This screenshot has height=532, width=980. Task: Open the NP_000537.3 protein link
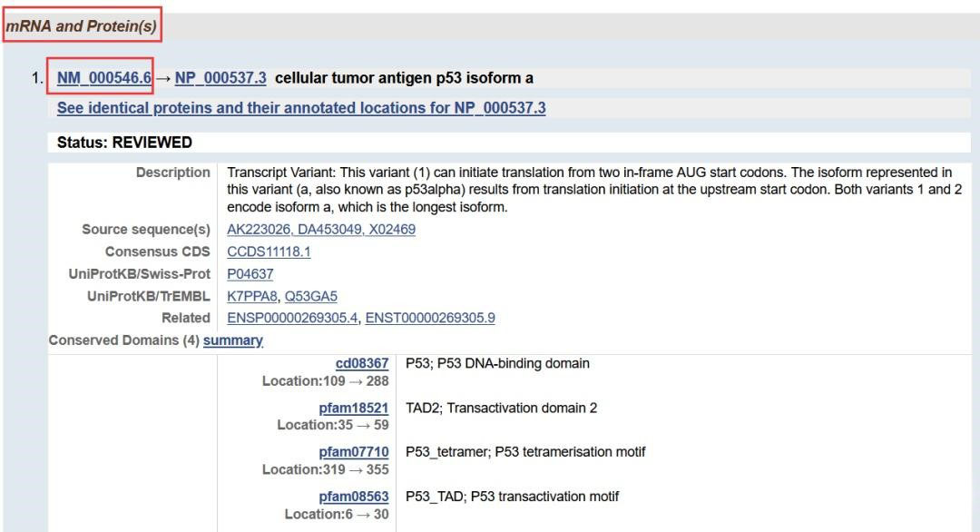click(x=220, y=78)
